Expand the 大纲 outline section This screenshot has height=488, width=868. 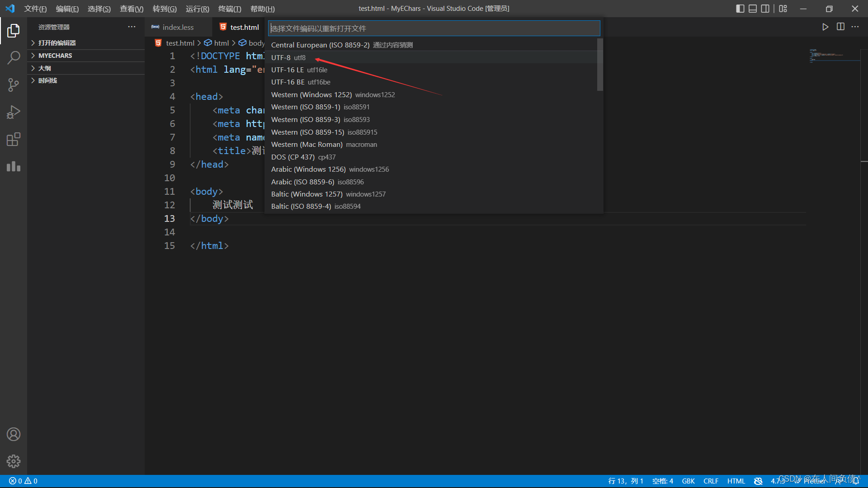click(x=45, y=68)
